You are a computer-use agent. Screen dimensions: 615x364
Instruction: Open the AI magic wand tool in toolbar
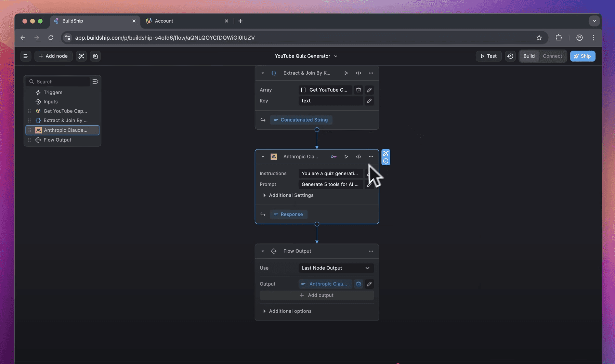point(81,56)
